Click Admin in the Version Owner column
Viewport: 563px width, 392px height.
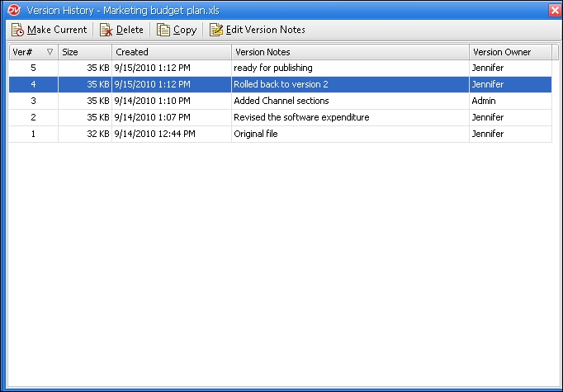485,101
